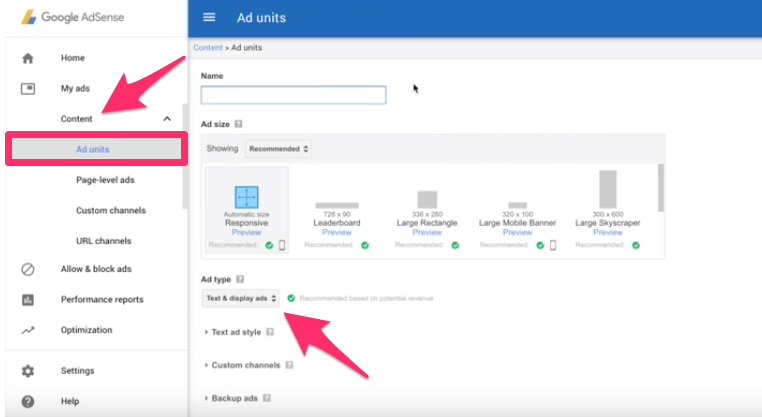Click the Responsive automatic size icon

tap(246, 197)
